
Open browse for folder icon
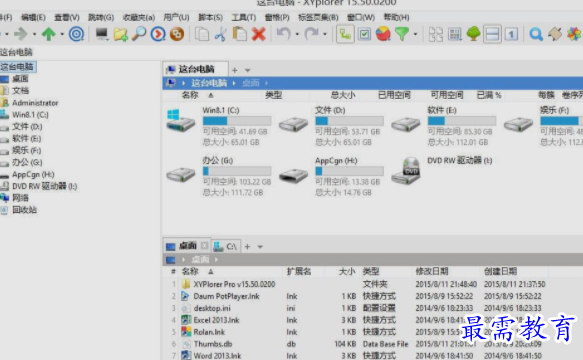coord(120,34)
